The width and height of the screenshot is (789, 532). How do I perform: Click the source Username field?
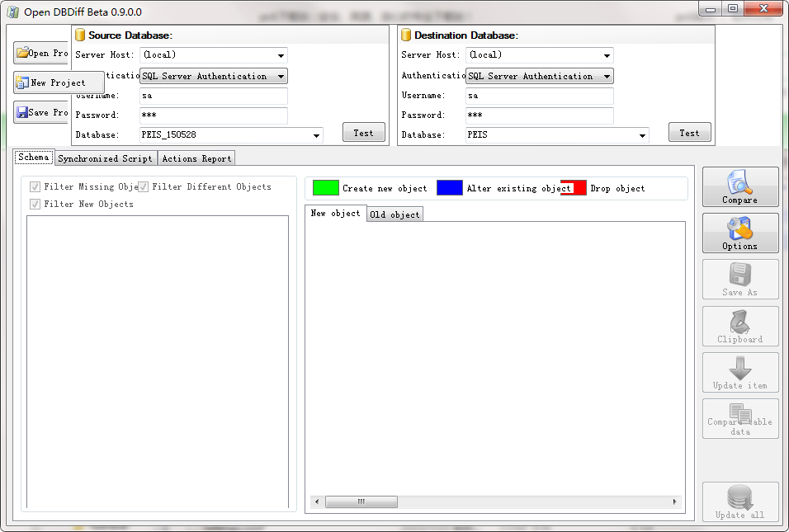pyautogui.click(x=214, y=96)
